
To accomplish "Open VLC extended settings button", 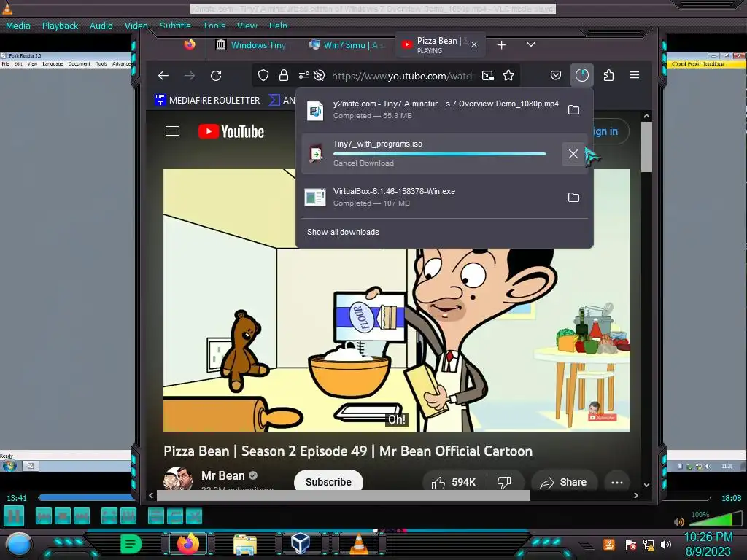I will [128, 516].
